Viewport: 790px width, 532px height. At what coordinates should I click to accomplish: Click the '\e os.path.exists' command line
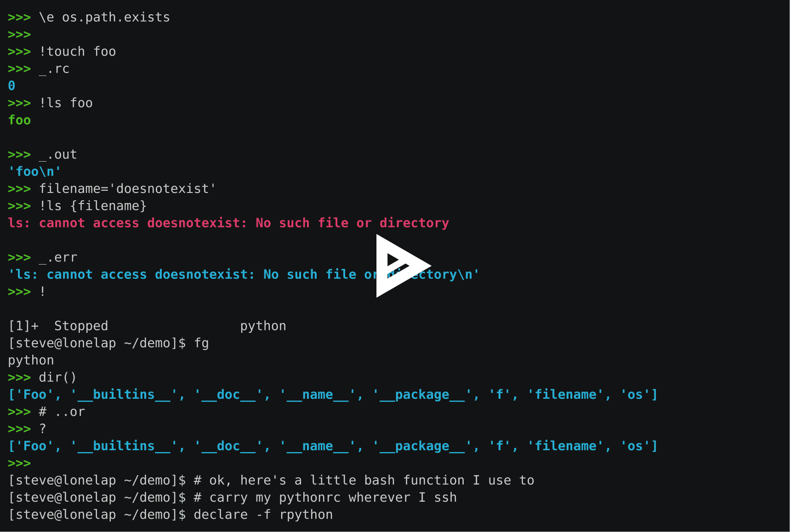point(89,17)
